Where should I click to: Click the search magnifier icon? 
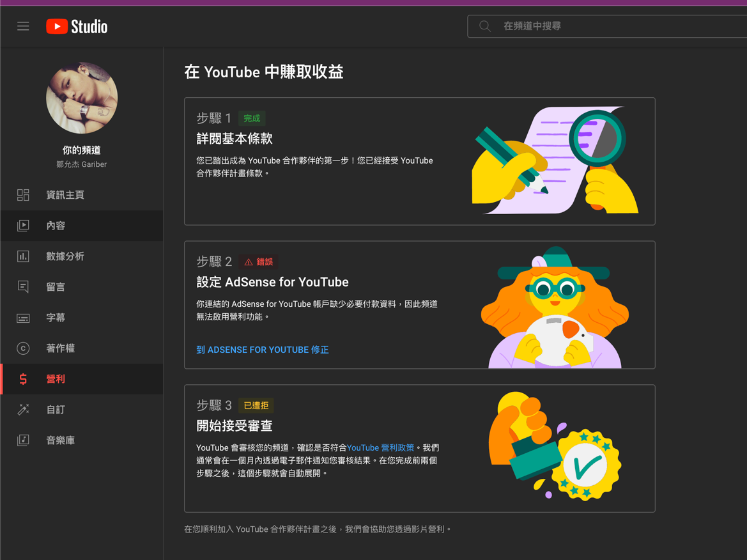point(484,26)
